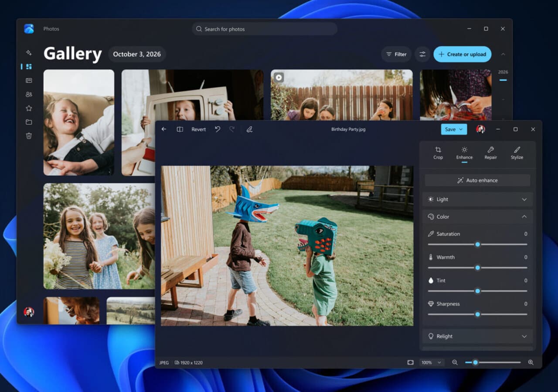Open the AI sparkle section in Photos sidebar

[29, 53]
